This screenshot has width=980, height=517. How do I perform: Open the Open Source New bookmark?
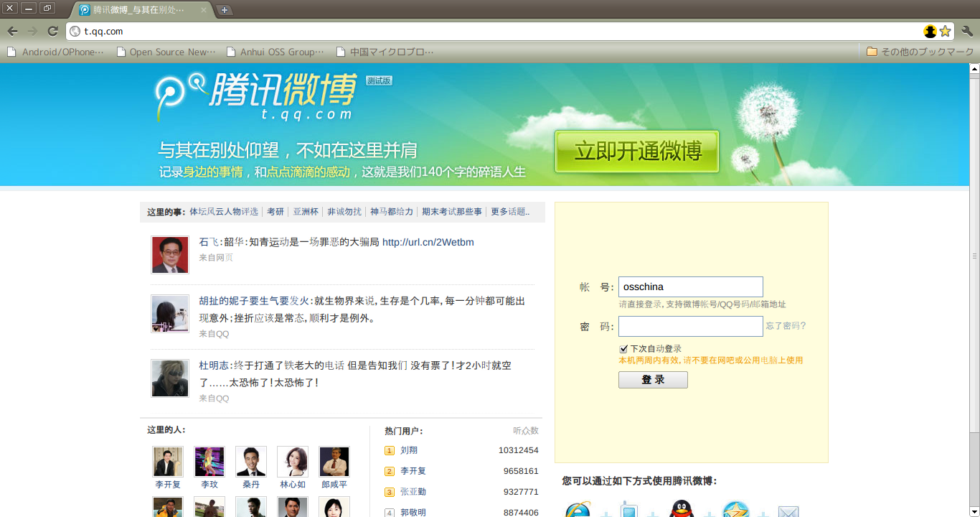point(166,52)
